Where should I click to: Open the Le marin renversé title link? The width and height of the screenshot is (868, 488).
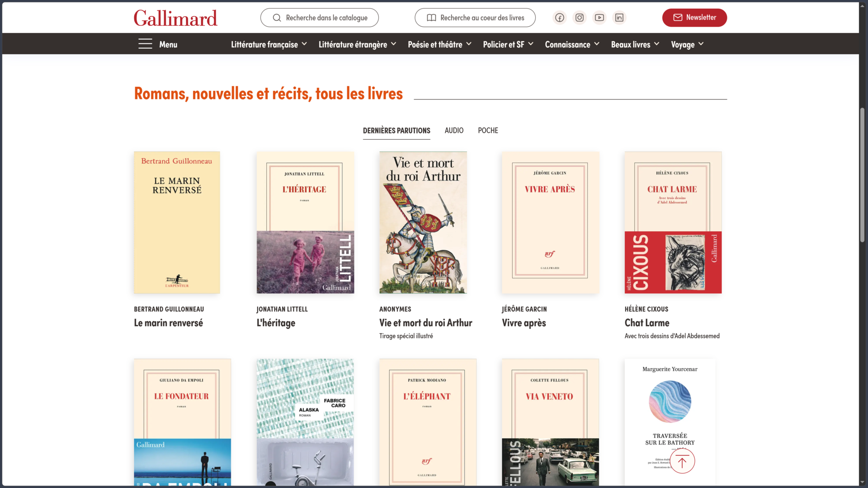pos(168,323)
